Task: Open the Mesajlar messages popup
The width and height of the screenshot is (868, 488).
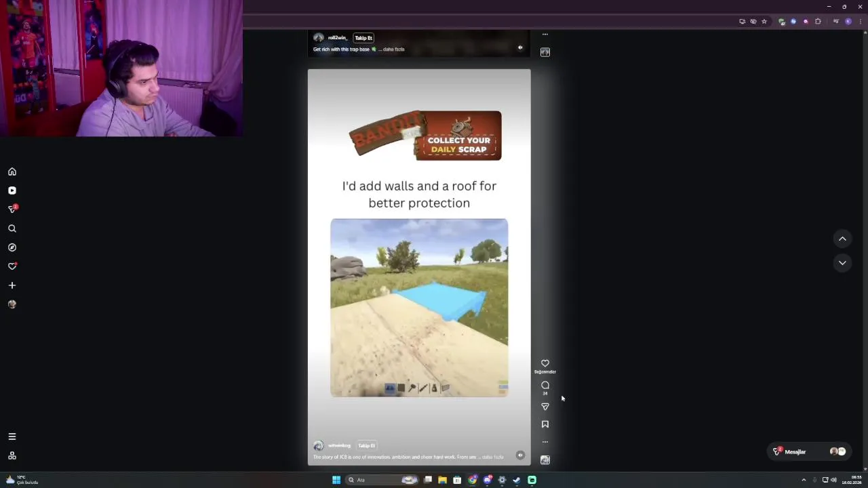Action: [x=810, y=451]
